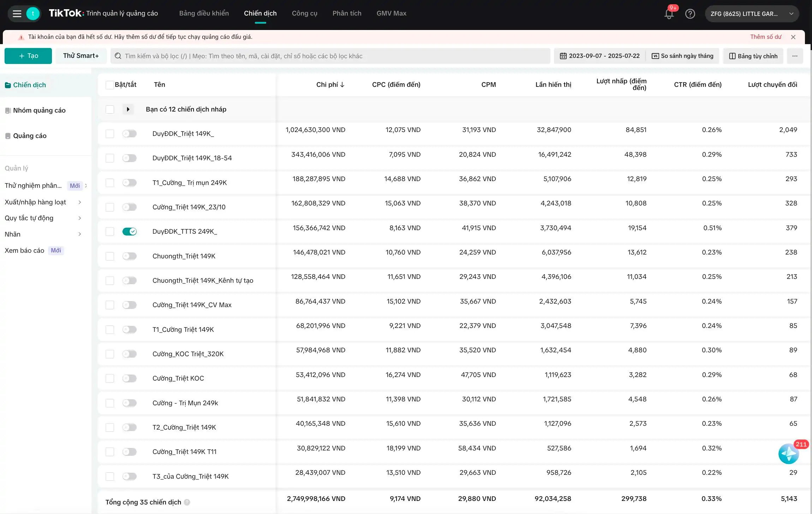Click the Thử Smart+ button
The height and width of the screenshot is (514, 812).
point(81,56)
